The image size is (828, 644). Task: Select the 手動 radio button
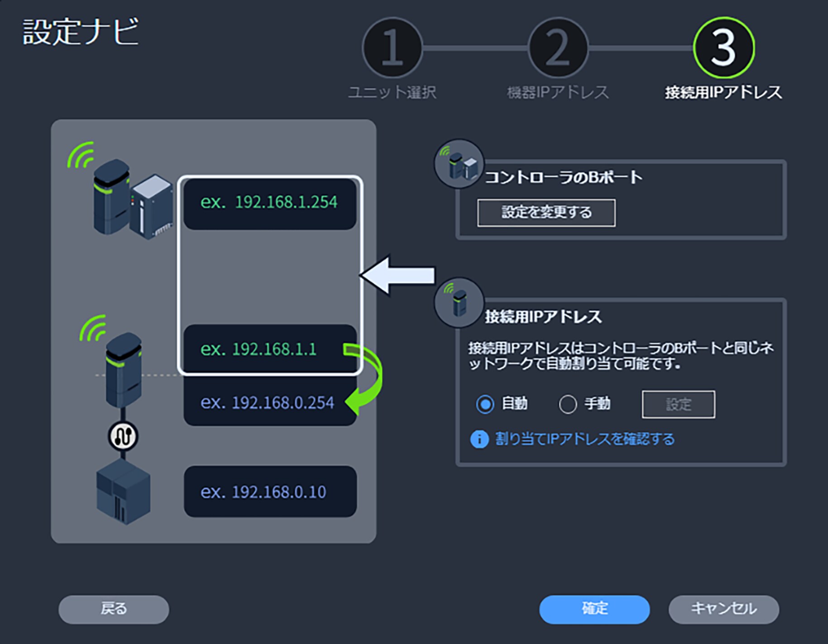coord(568,404)
